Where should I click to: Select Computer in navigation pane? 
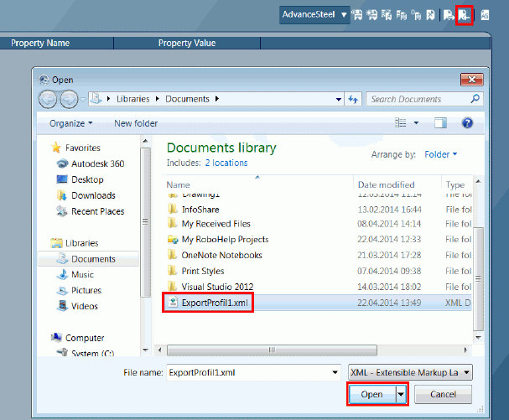coord(85,338)
